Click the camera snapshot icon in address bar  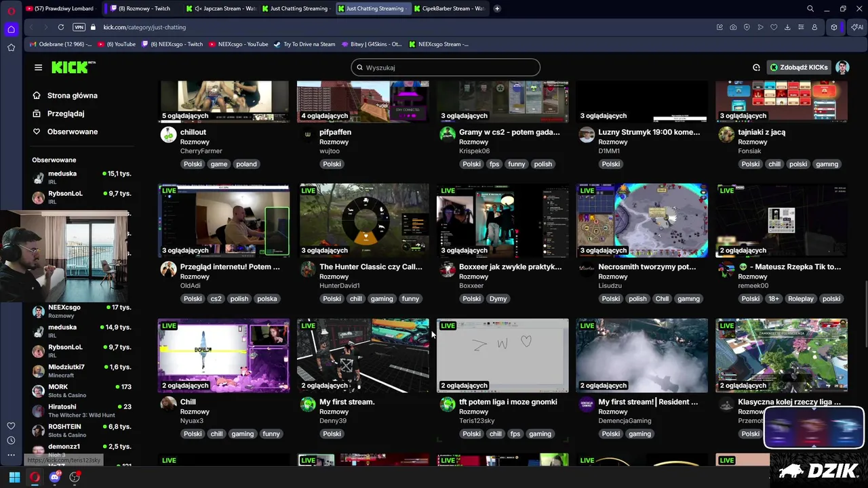pyautogui.click(x=733, y=27)
